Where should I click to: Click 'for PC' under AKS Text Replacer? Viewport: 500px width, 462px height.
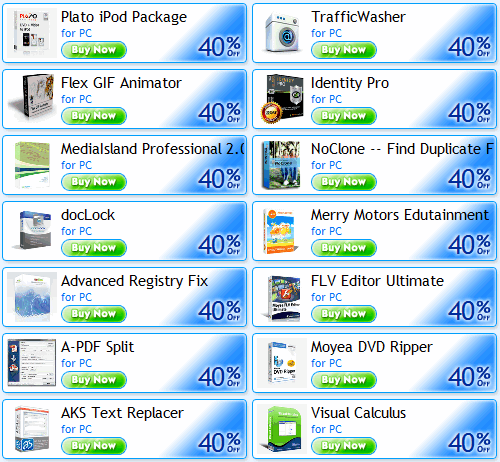76,429
